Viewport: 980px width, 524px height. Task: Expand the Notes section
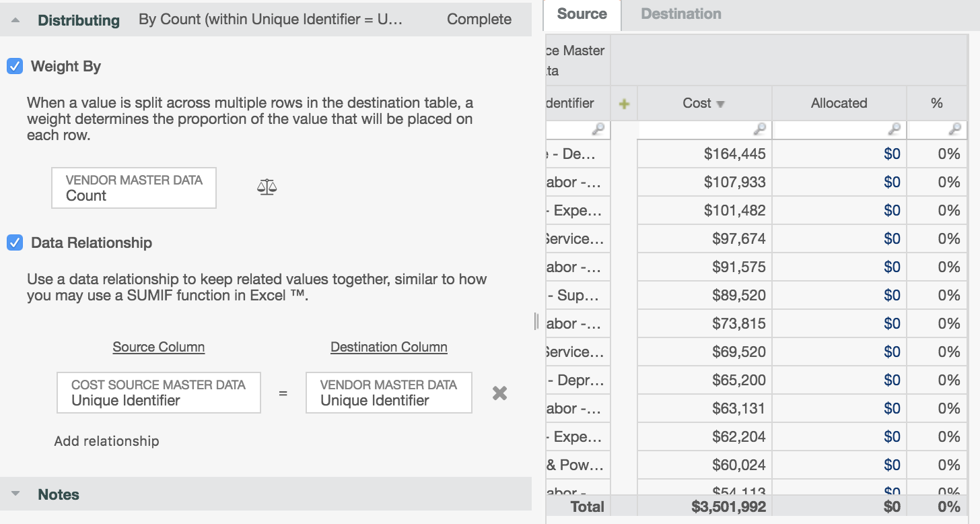[x=15, y=494]
